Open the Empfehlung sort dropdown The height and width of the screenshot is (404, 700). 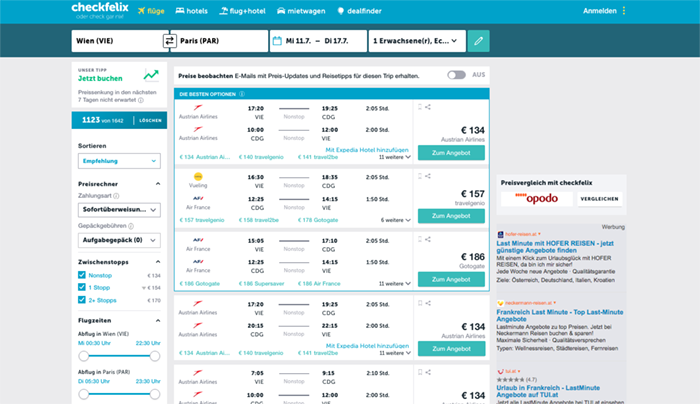pyautogui.click(x=119, y=161)
